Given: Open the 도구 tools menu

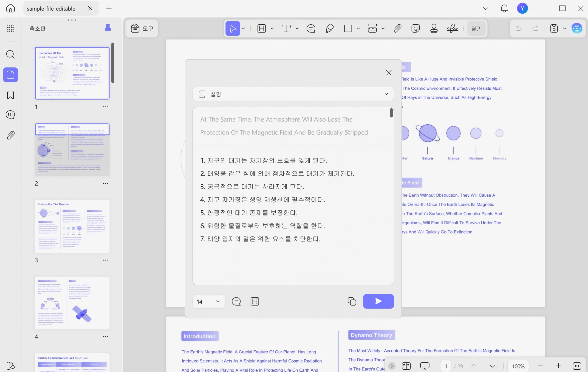Looking at the screenshot, I should tap(142, 29).
